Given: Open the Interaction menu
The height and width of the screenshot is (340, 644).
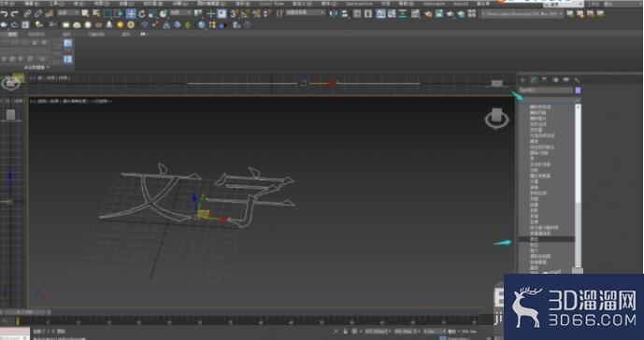Looking at the screenshot, I should click(x=359, y=4).
